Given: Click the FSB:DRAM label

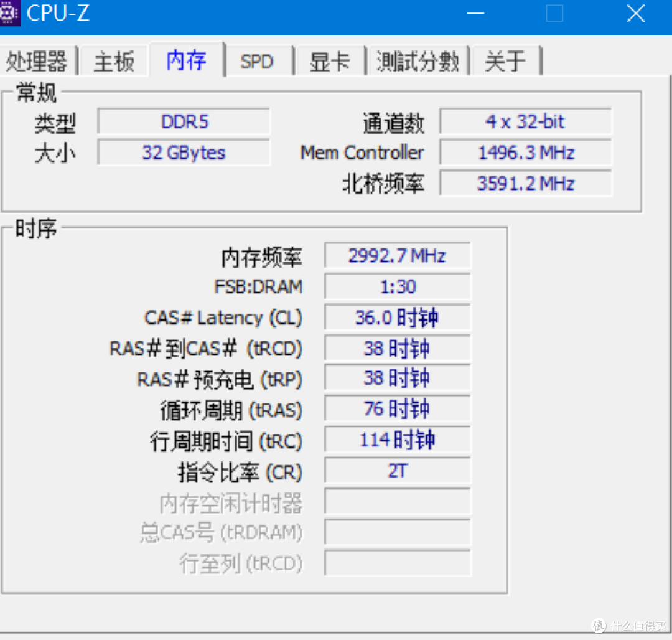Looking at the screenshot, I should [258, 287].
